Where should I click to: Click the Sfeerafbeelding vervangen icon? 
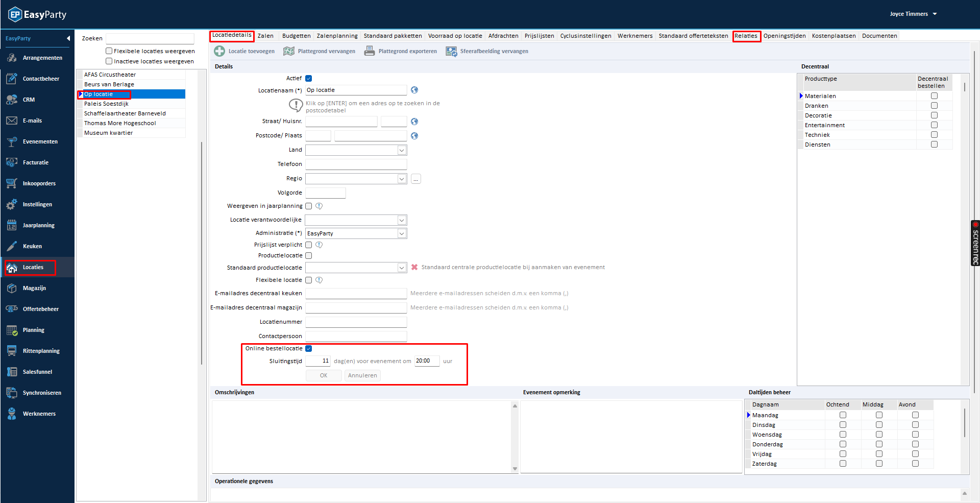(x=451, y=51)
